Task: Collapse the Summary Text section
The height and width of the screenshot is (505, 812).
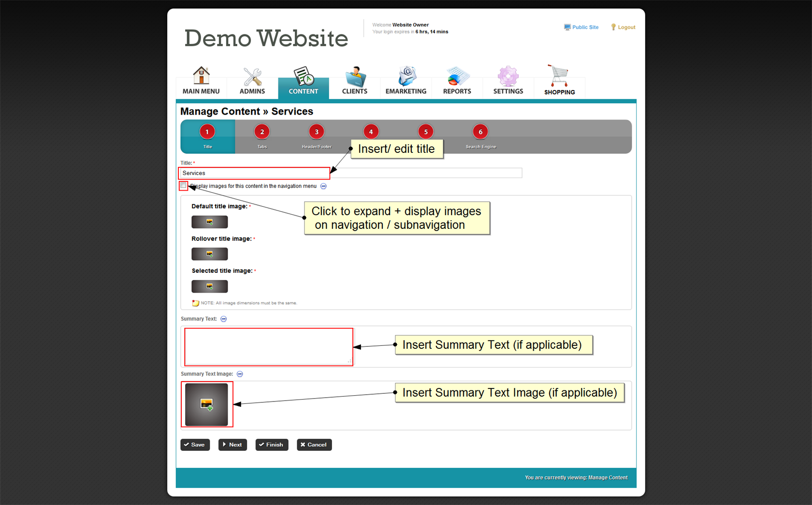Action: click(x=223, y=319)
